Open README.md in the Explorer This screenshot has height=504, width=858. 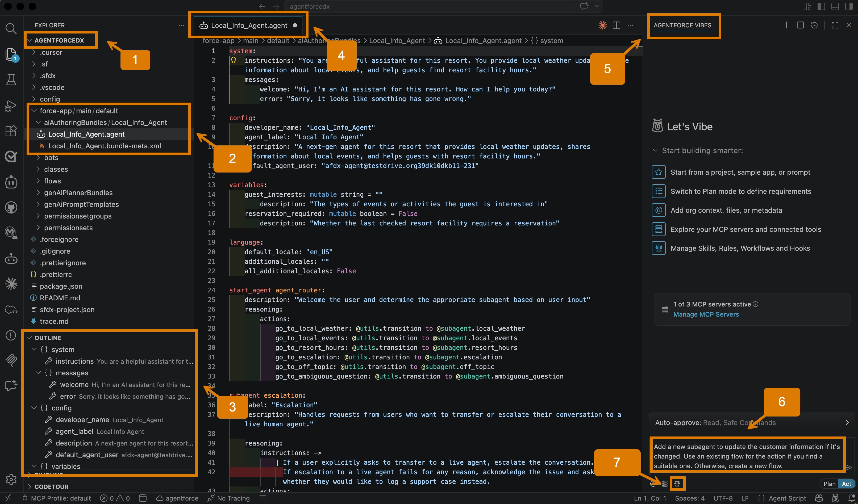click(60, 298)
